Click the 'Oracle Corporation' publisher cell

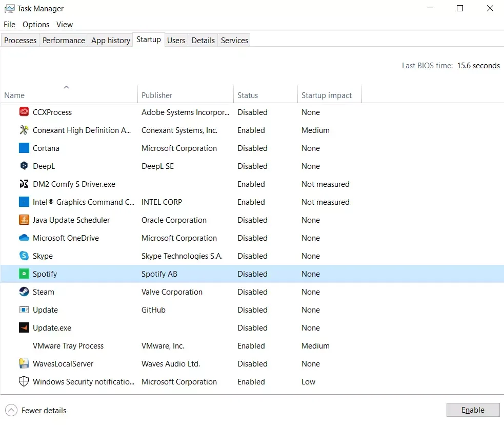[174, 220]
